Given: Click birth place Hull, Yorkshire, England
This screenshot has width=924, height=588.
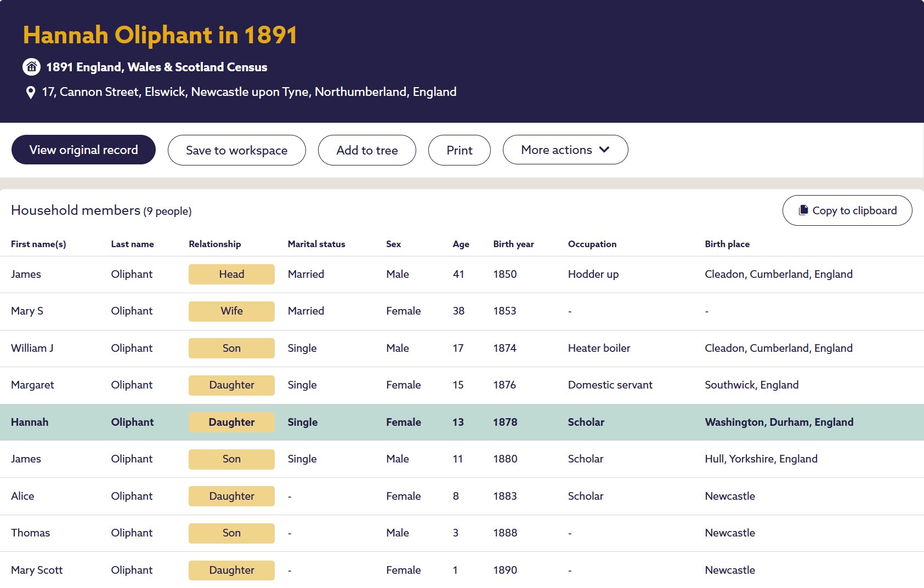Looking at the screenshot, I should click(761, 459).
